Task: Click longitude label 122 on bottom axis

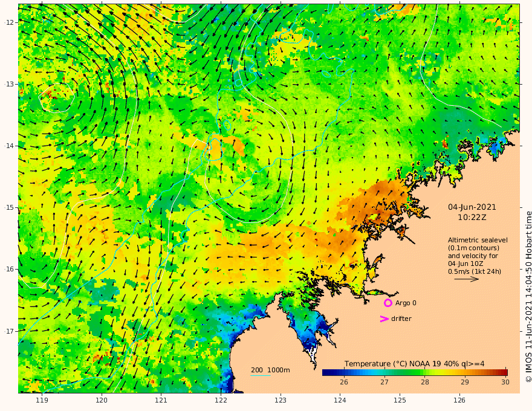Action: (x=221, y=400)
